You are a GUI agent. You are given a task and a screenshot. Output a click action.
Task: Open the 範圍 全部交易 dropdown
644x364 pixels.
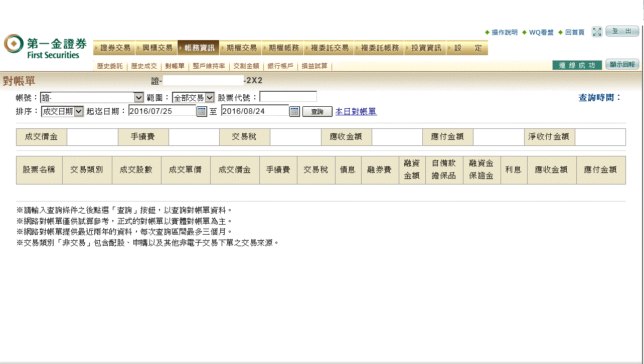210,97
